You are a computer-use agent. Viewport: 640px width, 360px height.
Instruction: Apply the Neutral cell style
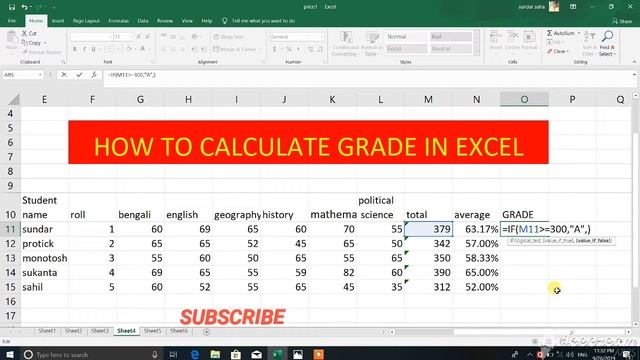click(x=451, y=49)
